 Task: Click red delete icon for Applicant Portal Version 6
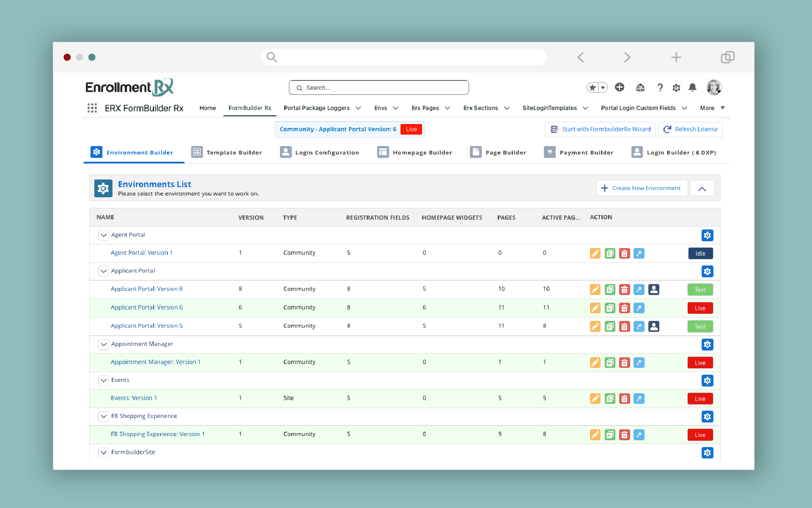tap(624, 308)
